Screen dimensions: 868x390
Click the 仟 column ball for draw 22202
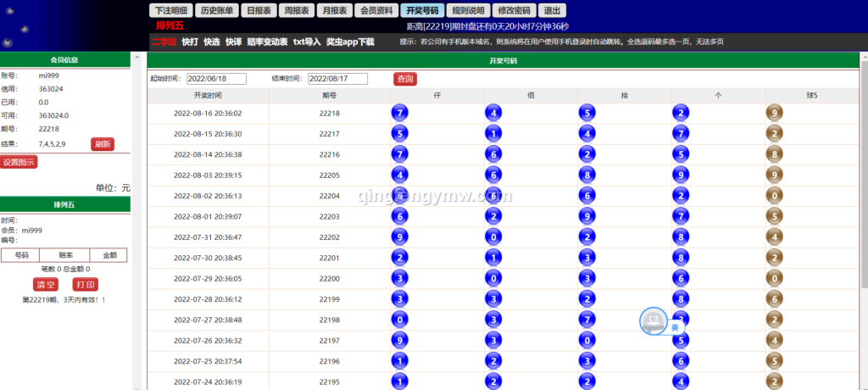[399, 237]
